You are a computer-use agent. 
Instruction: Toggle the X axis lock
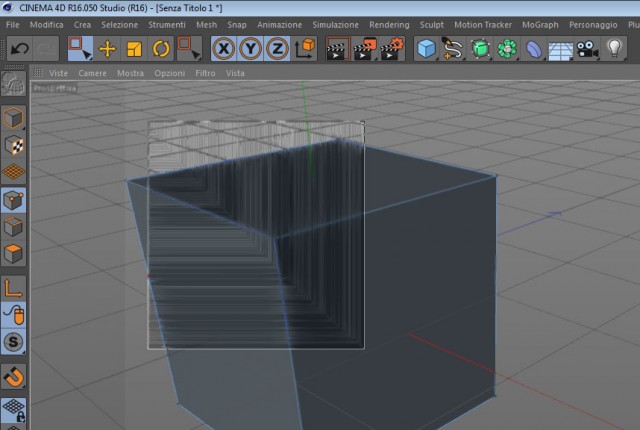coord(224,49)
